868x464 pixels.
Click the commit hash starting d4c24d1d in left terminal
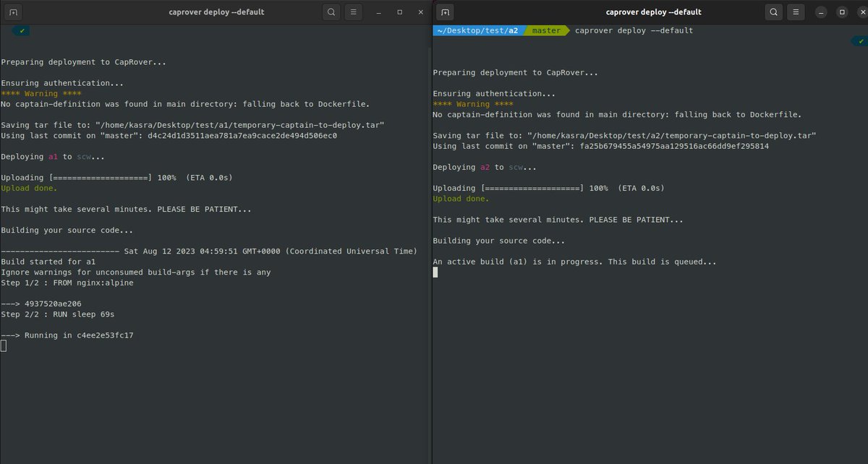click(243, 136)
